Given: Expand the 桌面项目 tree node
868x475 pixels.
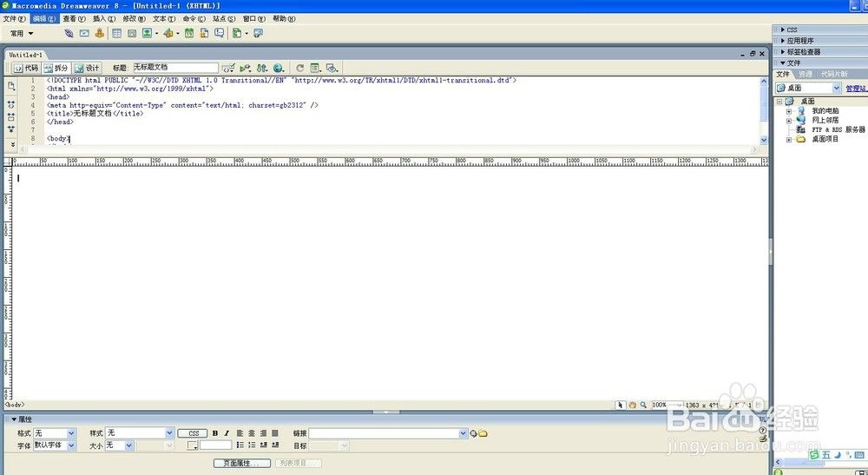Looking at the screenshot, I should pyautogui.click(x=789, y=140).
